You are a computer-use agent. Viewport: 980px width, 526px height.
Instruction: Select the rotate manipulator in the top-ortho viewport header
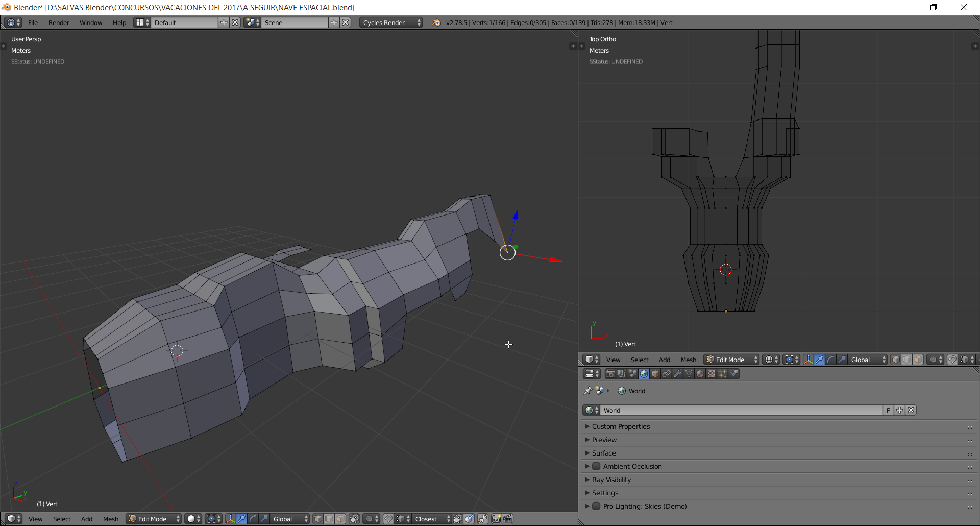click(831, 360)
